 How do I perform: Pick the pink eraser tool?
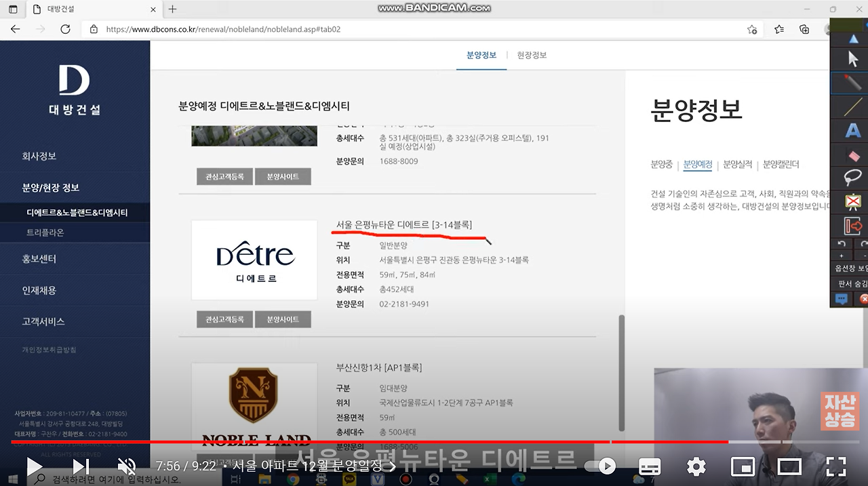[853, 156]
